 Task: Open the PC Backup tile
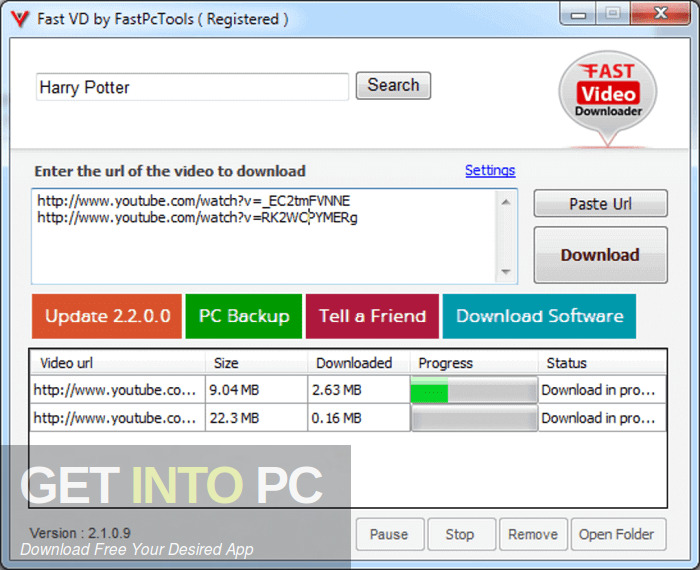[x=244, y=316]
